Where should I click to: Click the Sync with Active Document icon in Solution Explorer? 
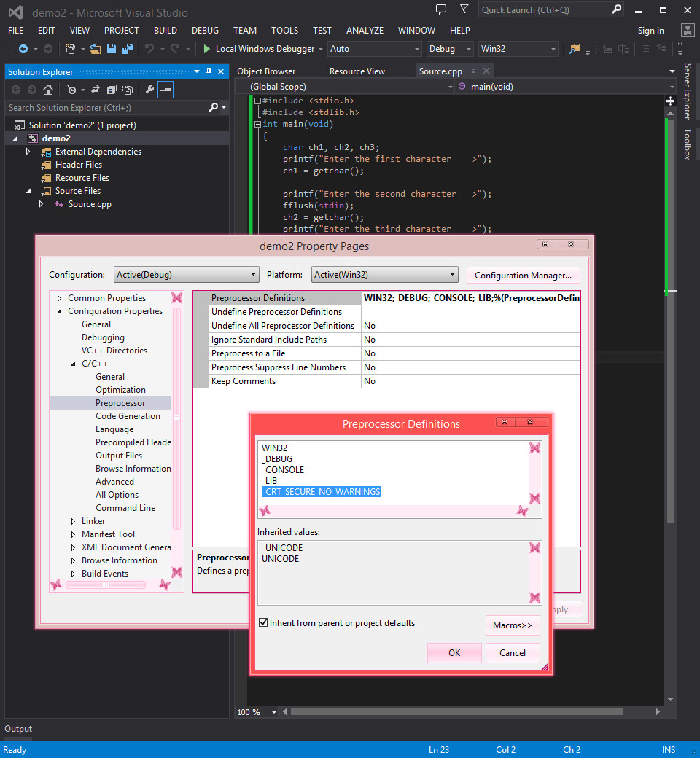click(x=95, y=90)
